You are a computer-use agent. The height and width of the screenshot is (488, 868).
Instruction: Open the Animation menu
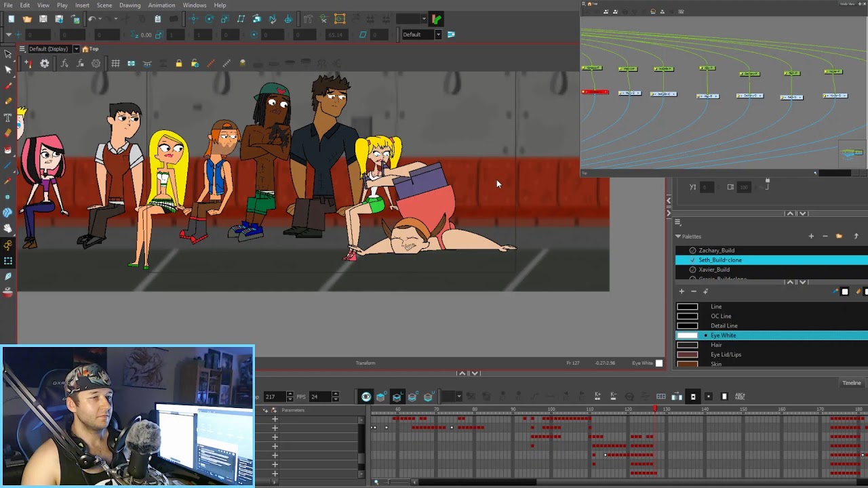pos(161,5)
